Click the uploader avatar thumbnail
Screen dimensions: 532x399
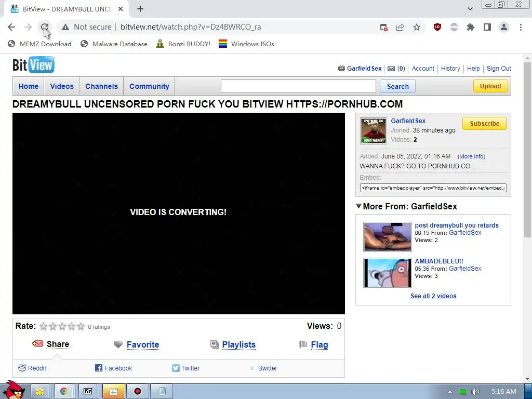tap(373, 131)
